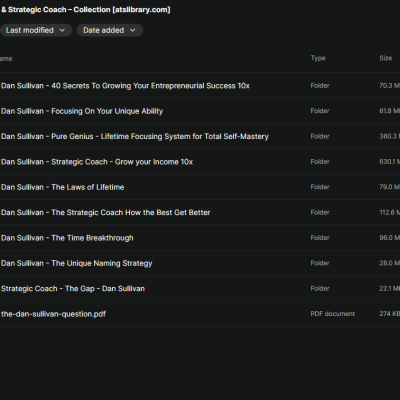Click Folder type cell for The Laws of Lifetime row
Screen dimensions: 400x400
[320, 187]
